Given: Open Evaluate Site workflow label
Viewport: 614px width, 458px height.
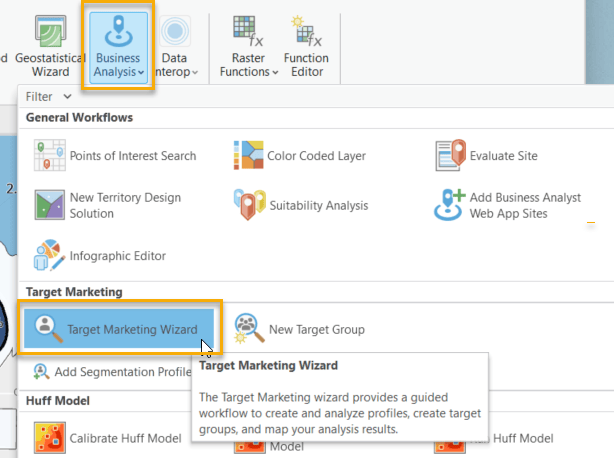Looking at the screenshot, I should click(504, 156).
